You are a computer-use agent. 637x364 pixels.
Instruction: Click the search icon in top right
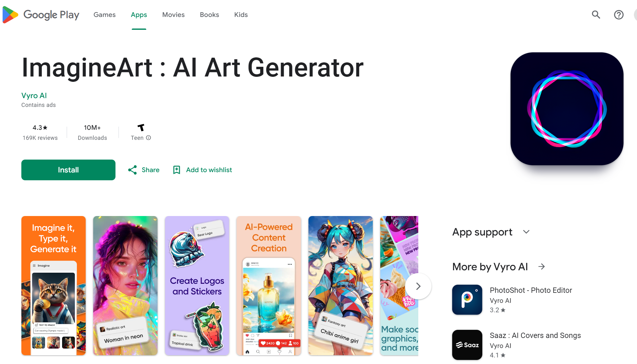tap(596, 15)
